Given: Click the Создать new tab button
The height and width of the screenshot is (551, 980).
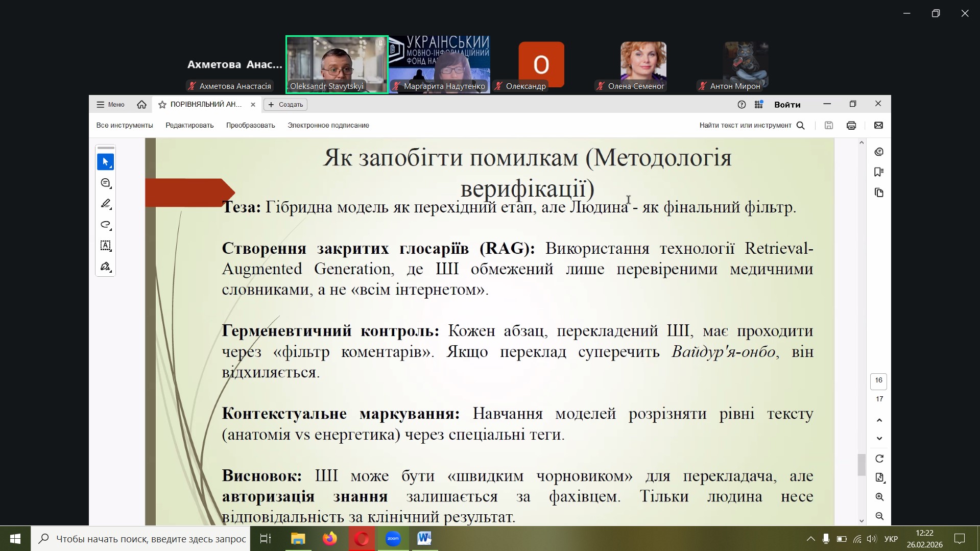Looking at the screenshot, I should click(x=285, y=105).
